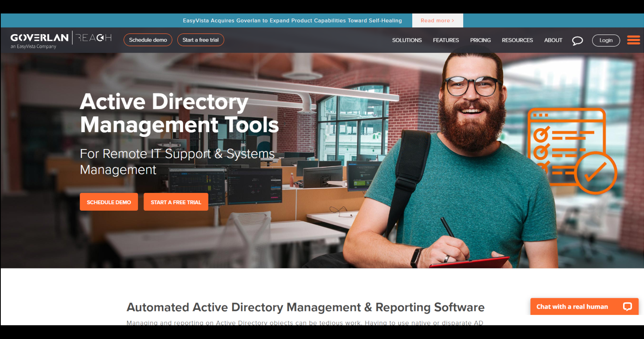Open the orange hamburger menu
644x339 pixels.
[633, 40]
